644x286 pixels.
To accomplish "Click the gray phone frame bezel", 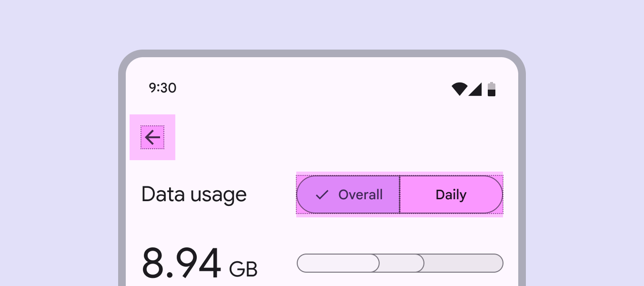I will tap(122, 191).
